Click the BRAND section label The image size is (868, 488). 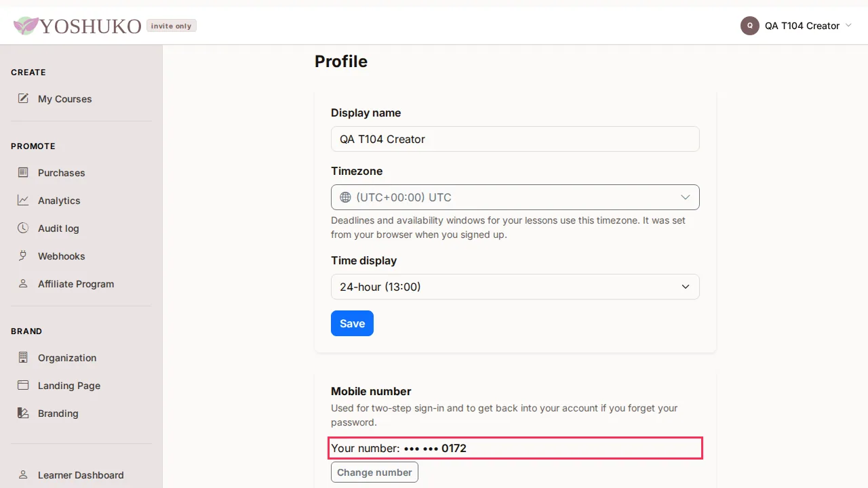26,331
